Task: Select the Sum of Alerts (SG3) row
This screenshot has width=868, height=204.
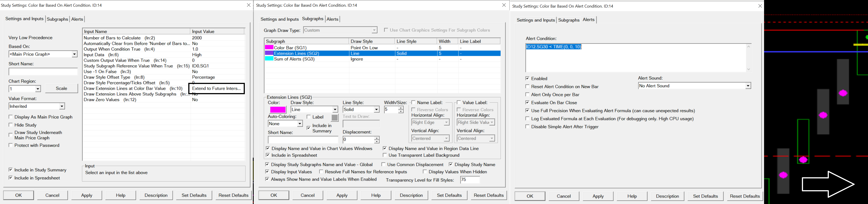Action: pyautogui.click(x=294, y=59)
